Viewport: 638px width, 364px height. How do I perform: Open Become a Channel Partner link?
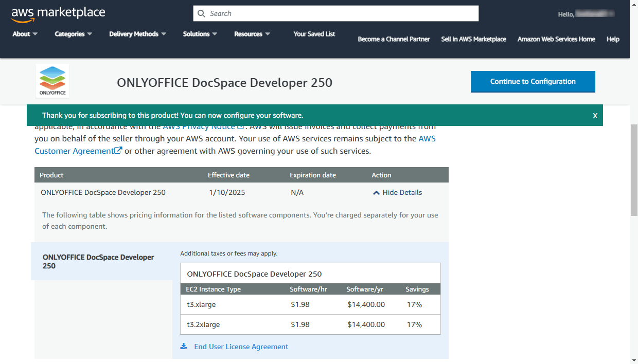394,39
